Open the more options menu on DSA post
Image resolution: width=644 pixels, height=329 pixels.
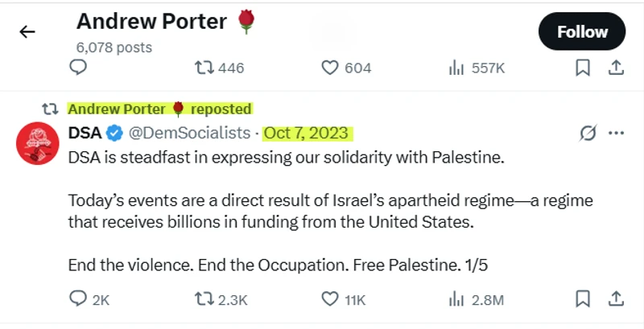point(617,133)
